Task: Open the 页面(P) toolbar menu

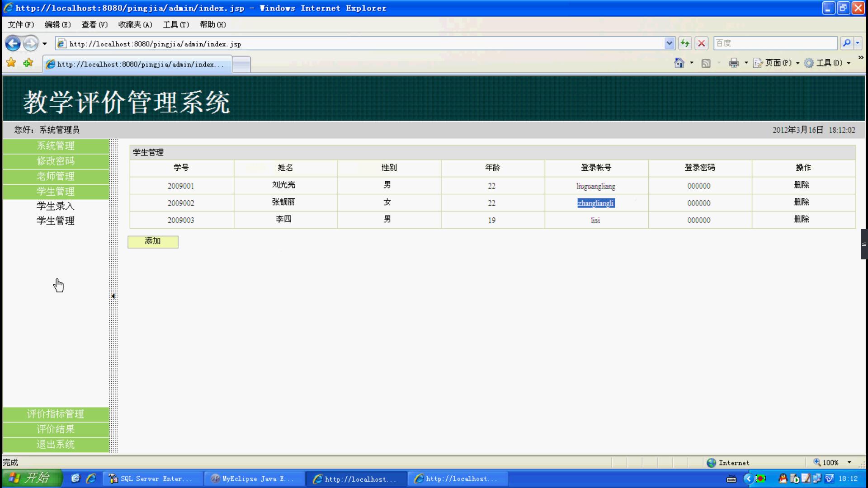Action: coord(776,63)
